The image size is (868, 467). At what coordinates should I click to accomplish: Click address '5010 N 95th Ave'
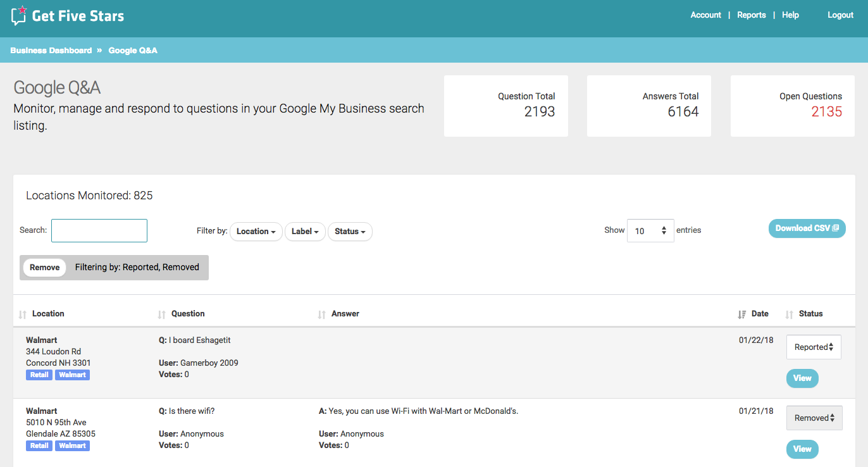click(x=56, y=423)
